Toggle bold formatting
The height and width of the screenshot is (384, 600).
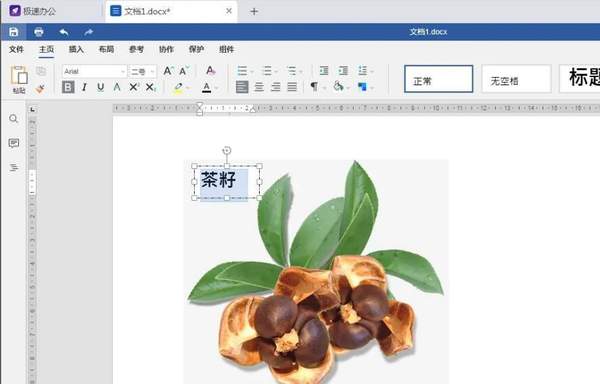tap(68, 87)
